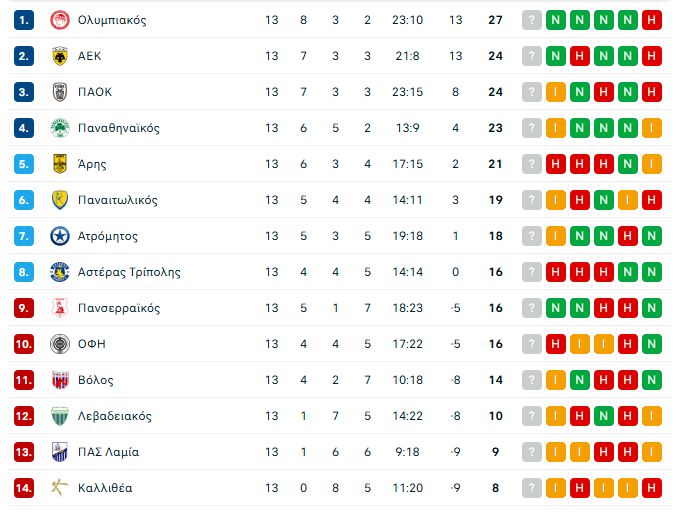Click the Καλλιθέα club crest icon
Screen dimensions: 678x512
click(59, 488)
